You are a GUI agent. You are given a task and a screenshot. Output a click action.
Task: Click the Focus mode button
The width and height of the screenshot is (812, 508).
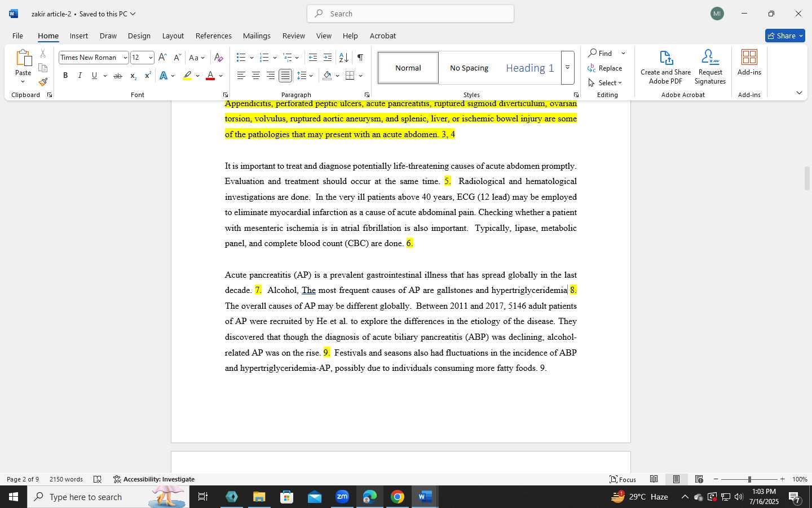click(x=623, y=479)
